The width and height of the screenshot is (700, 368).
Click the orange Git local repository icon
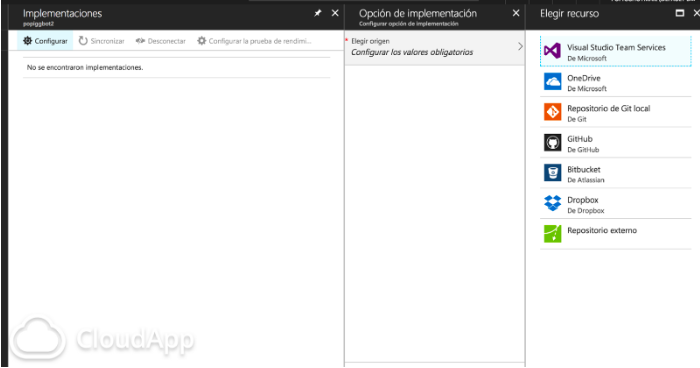click(x=552, y=112)
